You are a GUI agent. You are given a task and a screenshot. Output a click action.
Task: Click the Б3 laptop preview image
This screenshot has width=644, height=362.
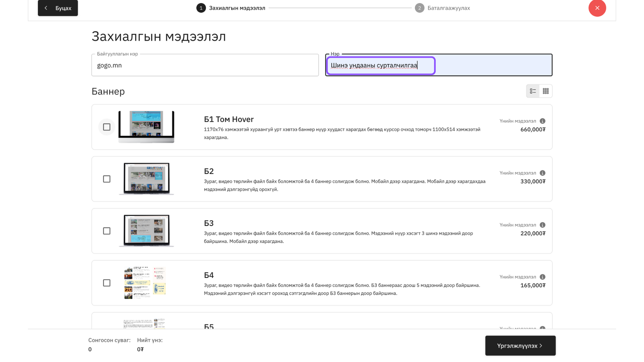click(146, 231)
